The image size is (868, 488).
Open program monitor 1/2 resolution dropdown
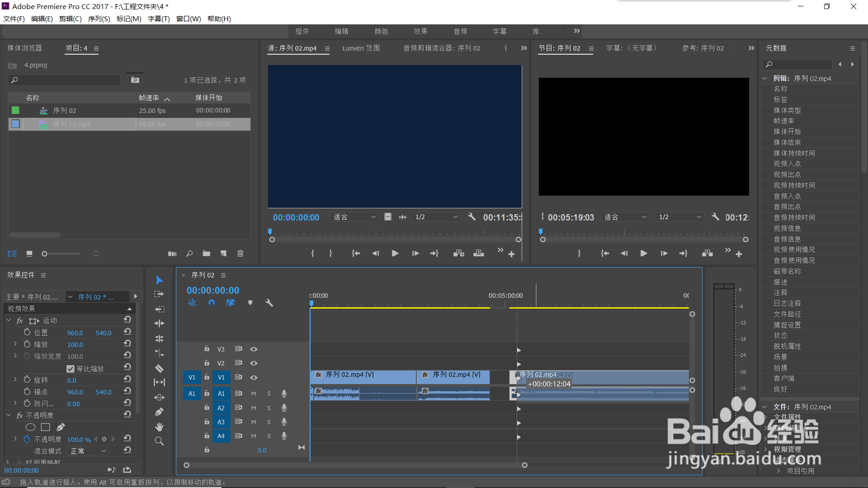click(x=680, y=217)
